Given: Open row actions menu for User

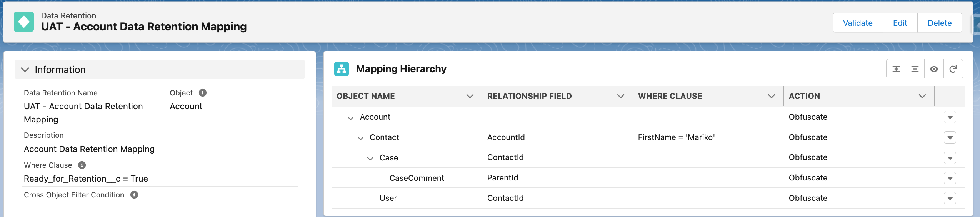Looking at the screenshot, I should [x=950, y=199].
